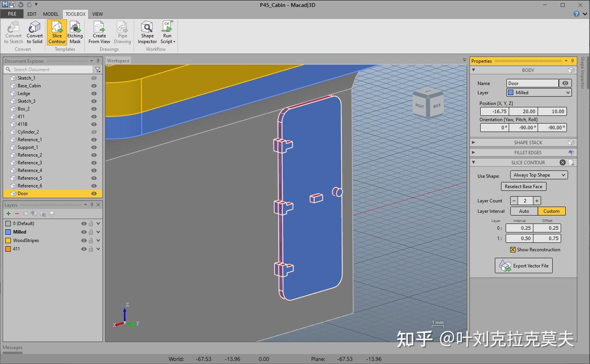The width and height of the screenshot is (590, 364).
Task: Click the Reselect Base Face button
Action: [523, 186]
